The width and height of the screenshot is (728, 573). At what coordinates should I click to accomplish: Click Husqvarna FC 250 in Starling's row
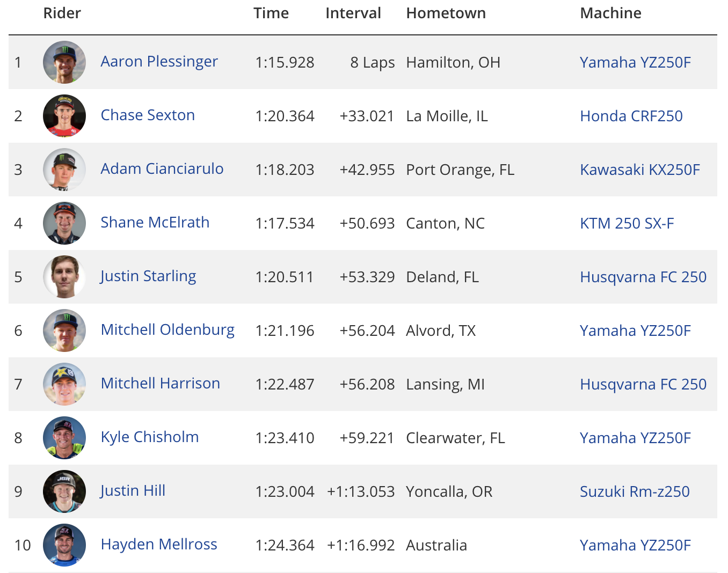click(x=643, y=277)
